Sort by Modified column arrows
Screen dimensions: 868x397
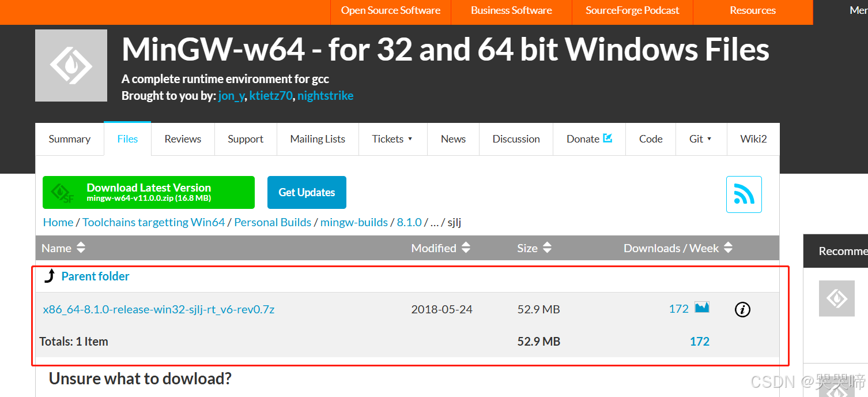[x=466, y=248]
